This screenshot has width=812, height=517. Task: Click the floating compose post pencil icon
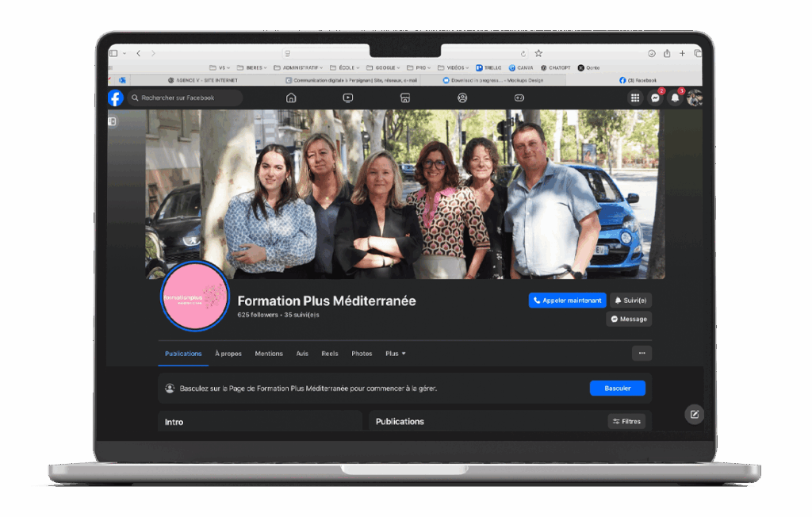[x=694, y=415]
